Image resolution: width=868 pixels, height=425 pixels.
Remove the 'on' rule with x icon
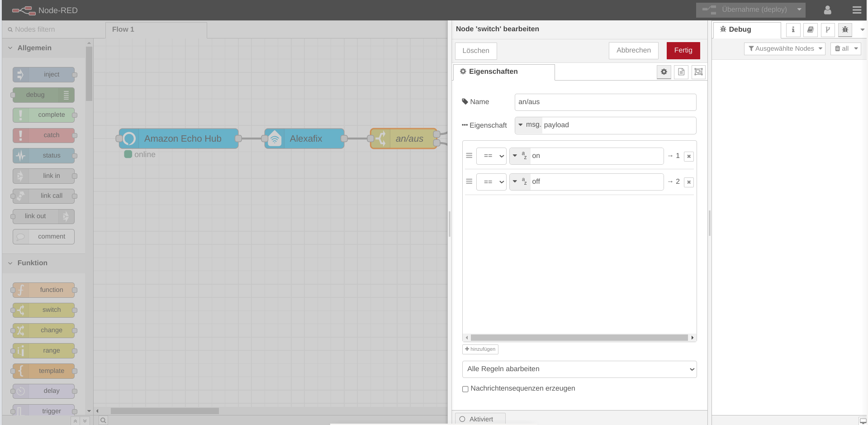(x=689, y=156)
